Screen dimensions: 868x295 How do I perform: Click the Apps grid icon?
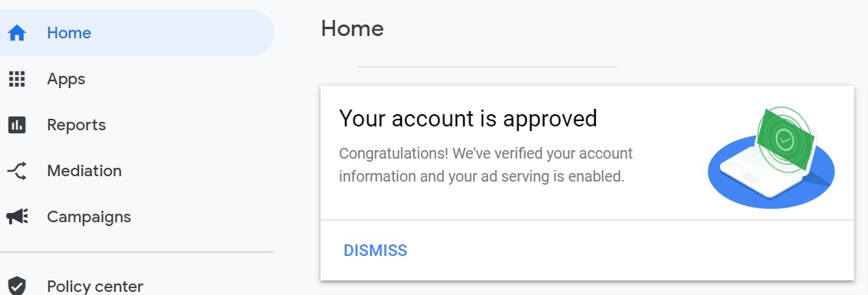pos(17,79)
